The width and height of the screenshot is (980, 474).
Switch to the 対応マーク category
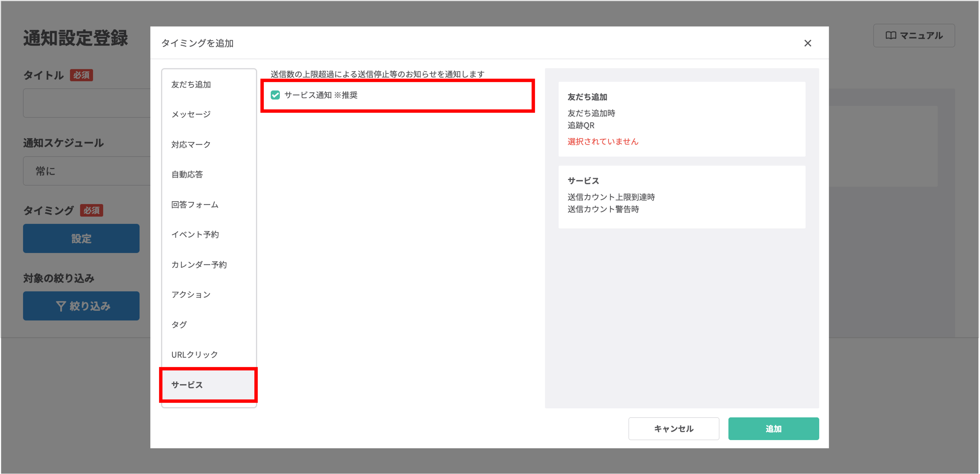[x=209, y=145]
